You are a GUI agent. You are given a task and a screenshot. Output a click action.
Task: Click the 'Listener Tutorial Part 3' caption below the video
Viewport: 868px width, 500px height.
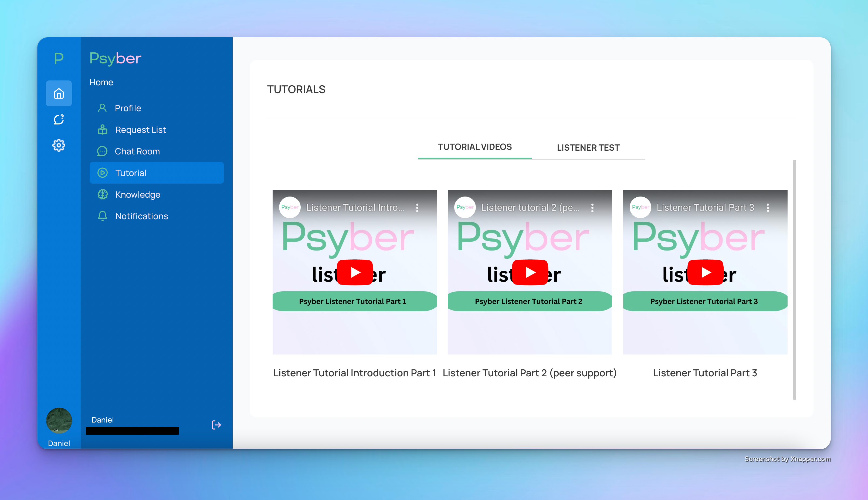[x=705, y=373]
